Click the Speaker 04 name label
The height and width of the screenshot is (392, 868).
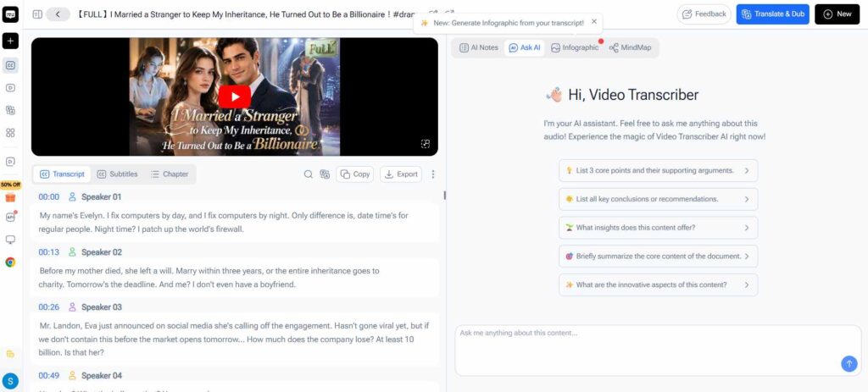(102, 375)
